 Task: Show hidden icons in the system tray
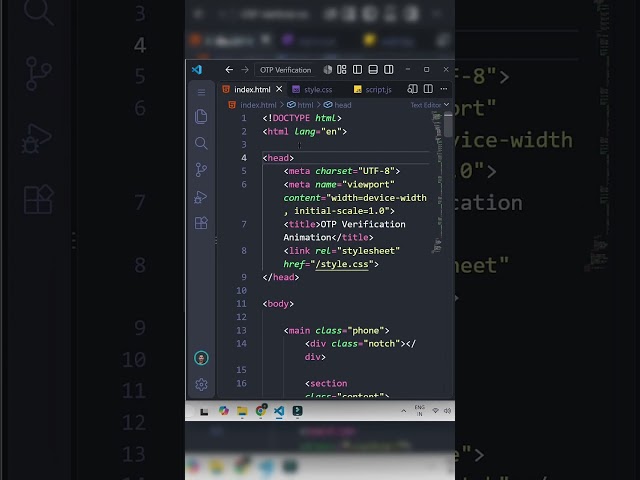pyautogui.click(x=403, y=411)
